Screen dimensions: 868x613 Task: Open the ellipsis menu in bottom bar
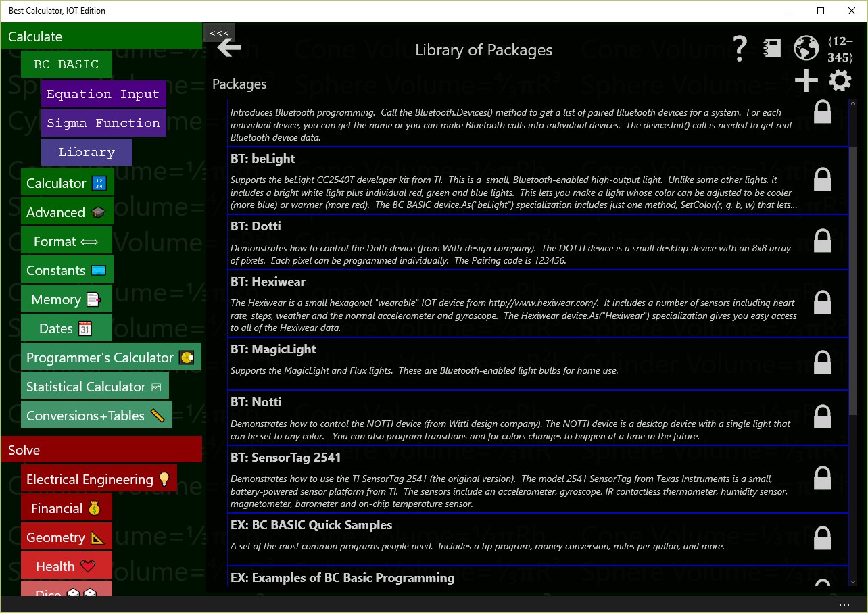pyautogui.click(x=844, y=604)
